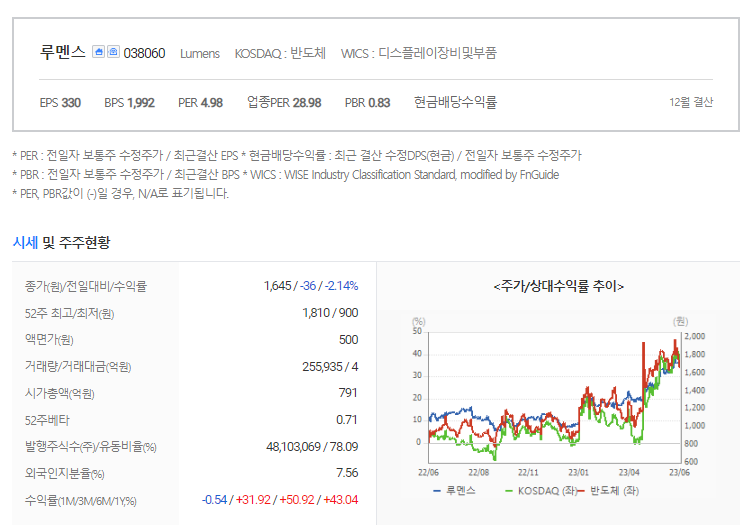Image resolution: width=743 pixels, height=525 pixels.
Task: Click the closing price 1,645
Action: [277, 286]
